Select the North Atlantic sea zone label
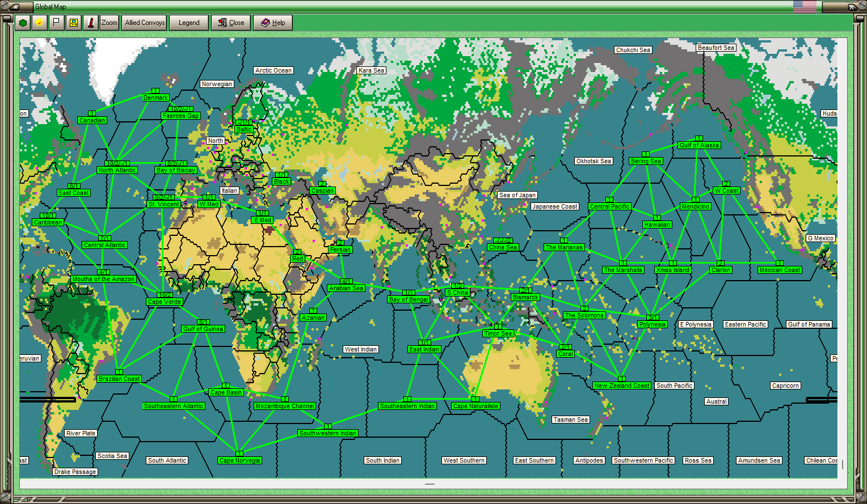This screenshot has height=504, width=867. (x=117, y=170)
